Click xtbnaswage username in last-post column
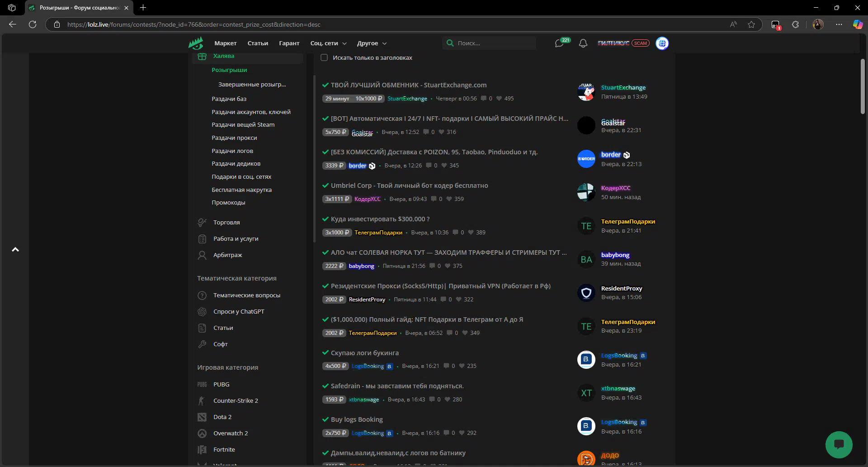 click(618, 388)
